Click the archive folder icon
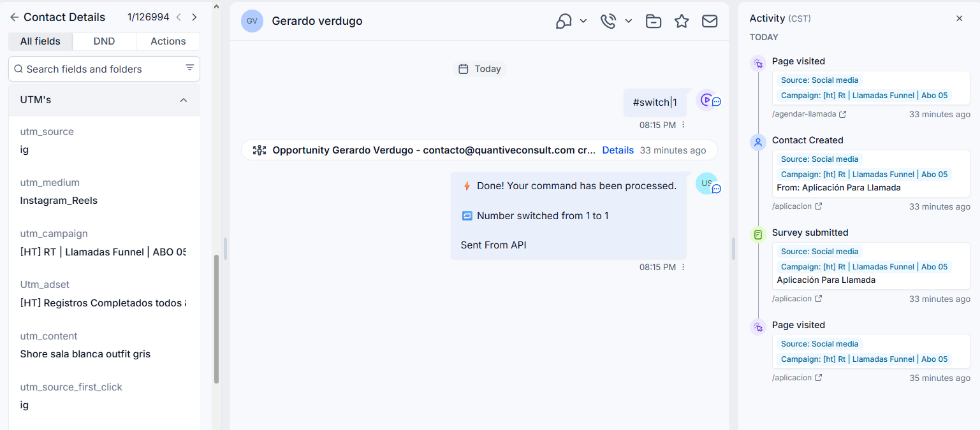Viewport: 980px width, 430px height. pyautogui.click(x=654, y=21)
